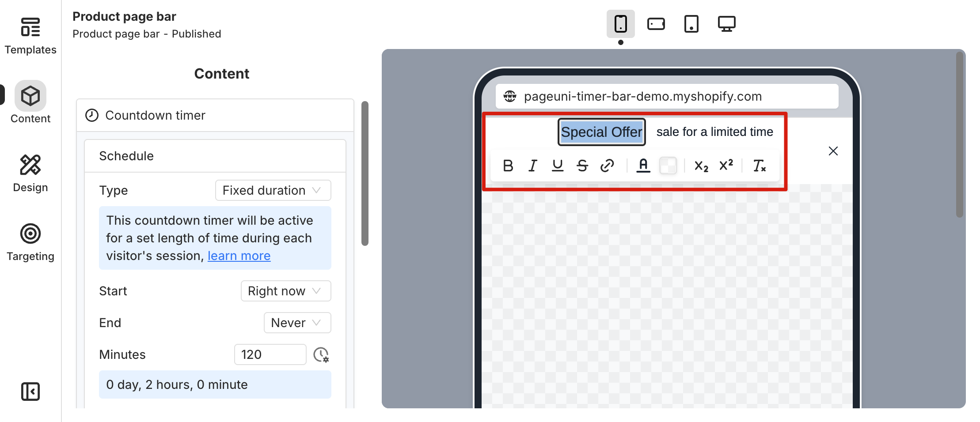The height and width of the screenshot is (422, 980).
Task: Apply italic formatting to selected text
Action: coord(533,166)
